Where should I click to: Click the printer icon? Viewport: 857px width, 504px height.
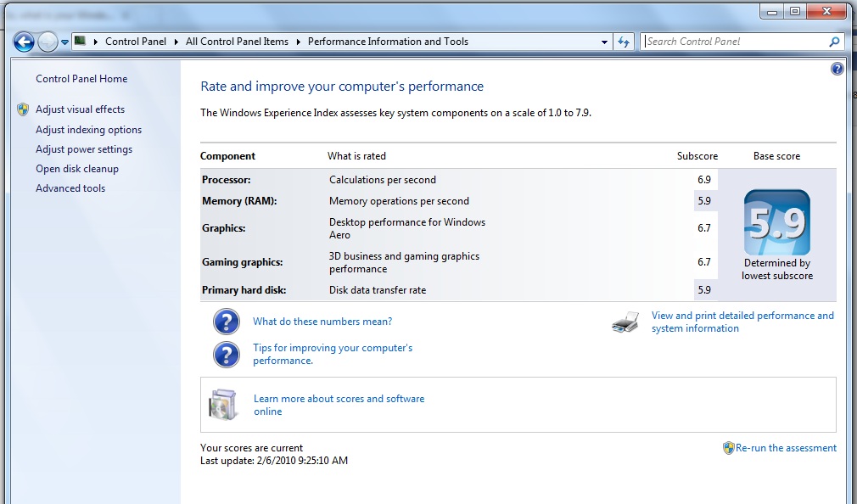pos(626,322)
